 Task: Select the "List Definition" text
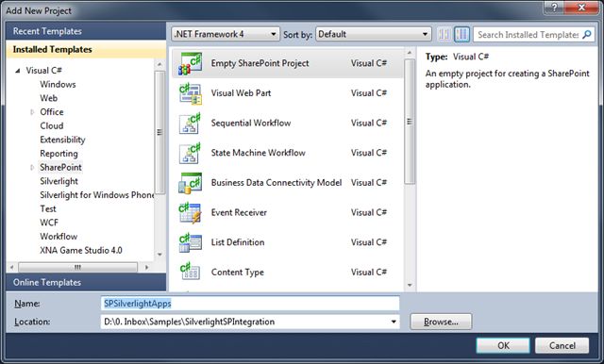tap(238, 242)
